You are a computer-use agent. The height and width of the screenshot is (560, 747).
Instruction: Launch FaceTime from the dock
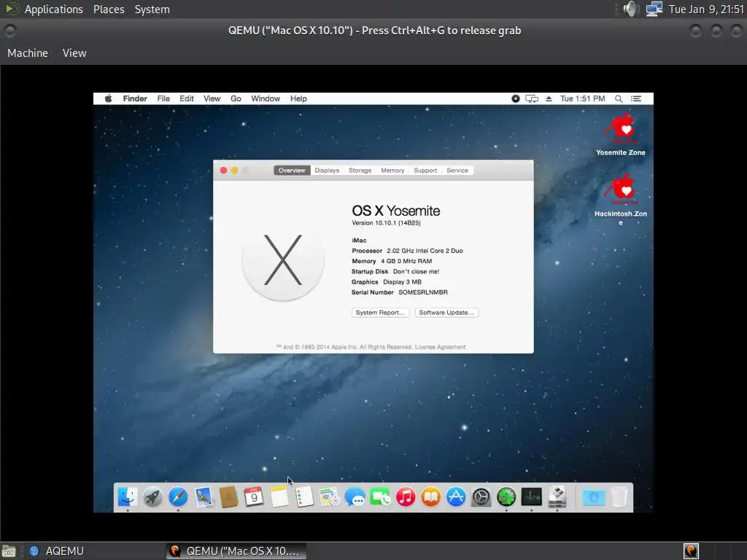pos(380,497)
